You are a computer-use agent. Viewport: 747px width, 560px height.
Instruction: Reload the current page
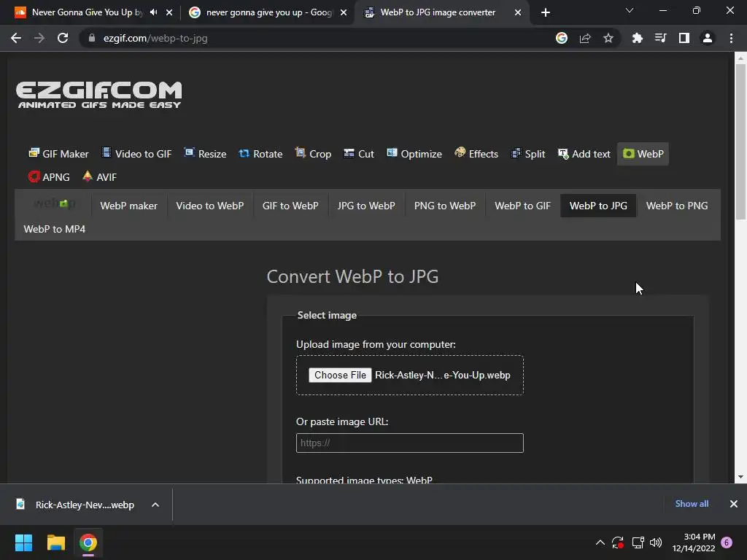[63, 38]
